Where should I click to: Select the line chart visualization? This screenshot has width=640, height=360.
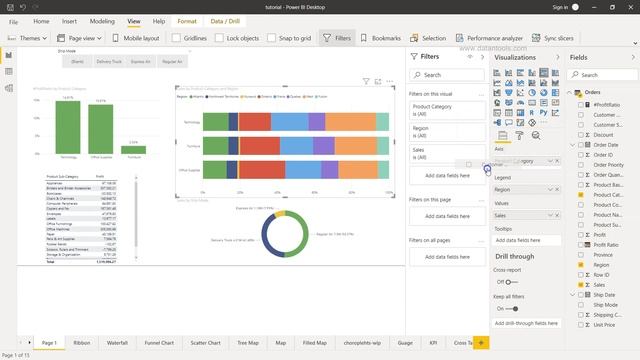497,83
